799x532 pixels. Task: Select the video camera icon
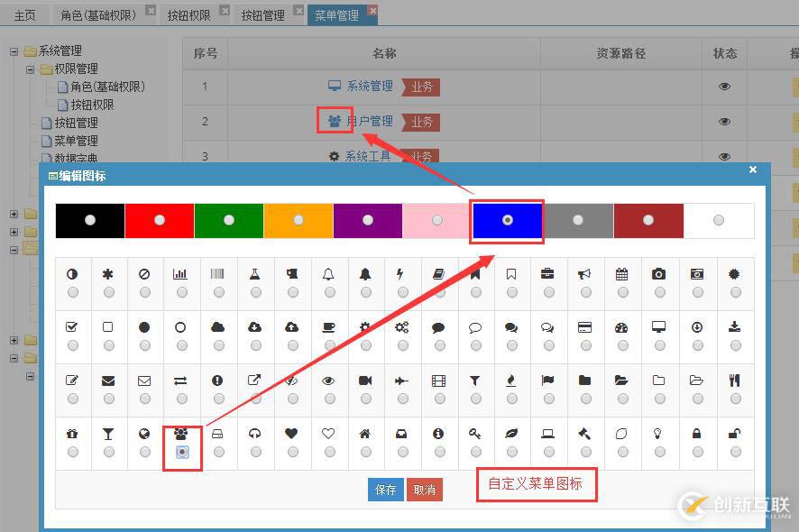[365, 381]
